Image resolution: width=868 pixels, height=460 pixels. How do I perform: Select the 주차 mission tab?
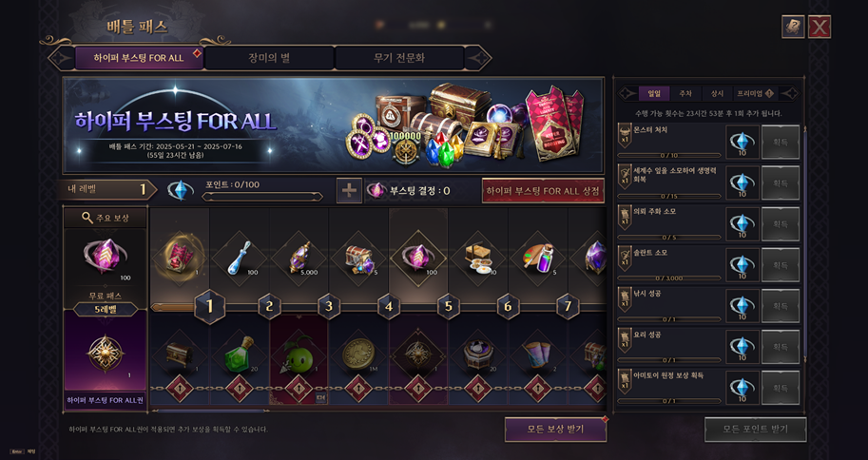click(685, 93)
